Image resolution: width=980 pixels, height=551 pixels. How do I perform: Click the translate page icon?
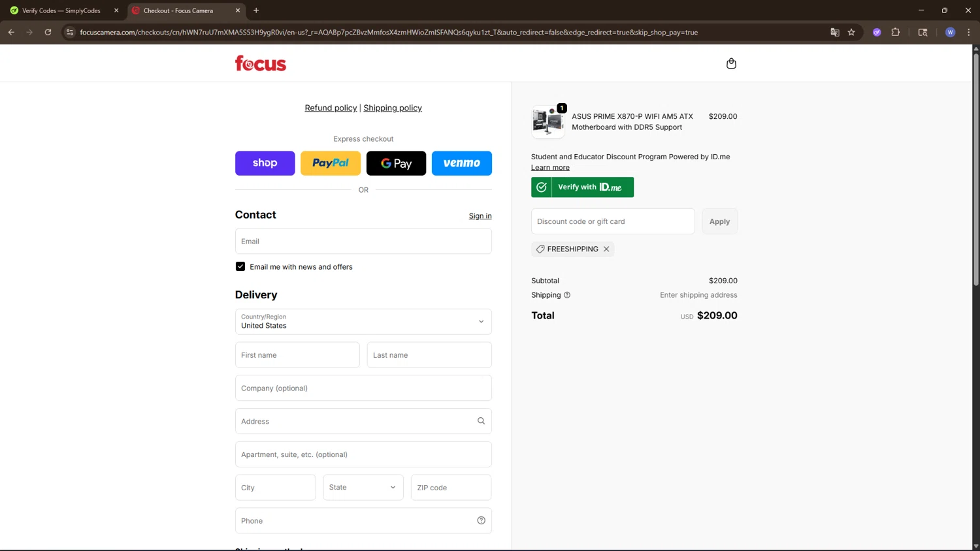tap(834, 32)
